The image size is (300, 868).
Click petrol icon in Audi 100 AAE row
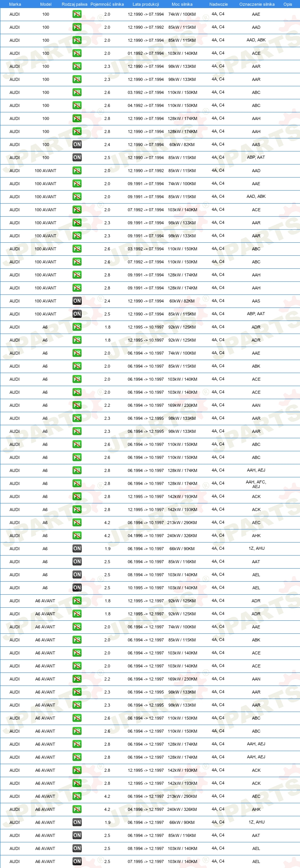coord(77,14)
